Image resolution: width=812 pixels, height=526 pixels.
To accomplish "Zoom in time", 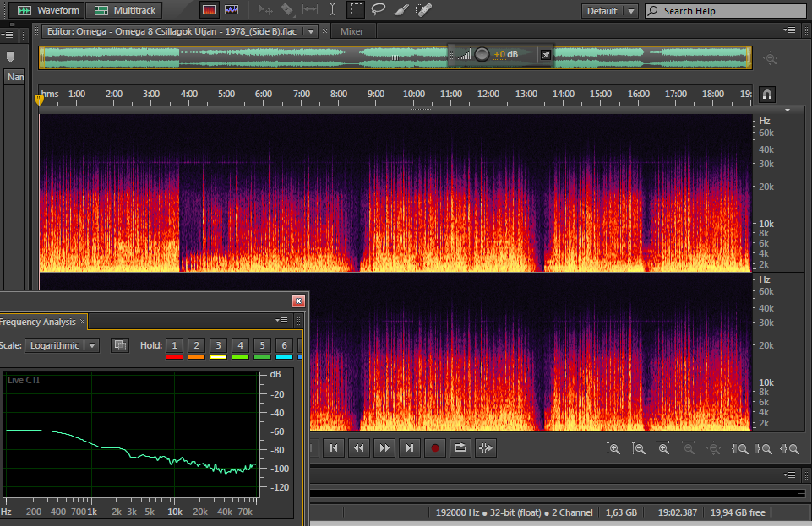I will click(x=663, y=448).
